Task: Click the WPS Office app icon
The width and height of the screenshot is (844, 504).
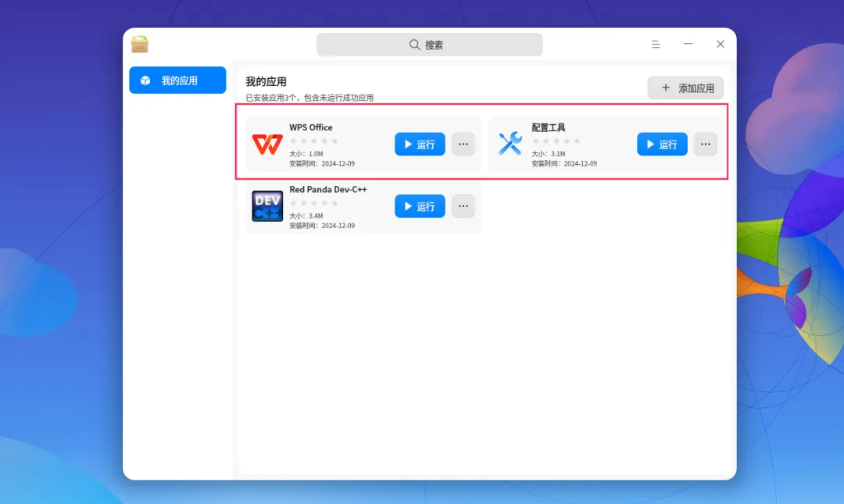Action: [x=267, y=145]
